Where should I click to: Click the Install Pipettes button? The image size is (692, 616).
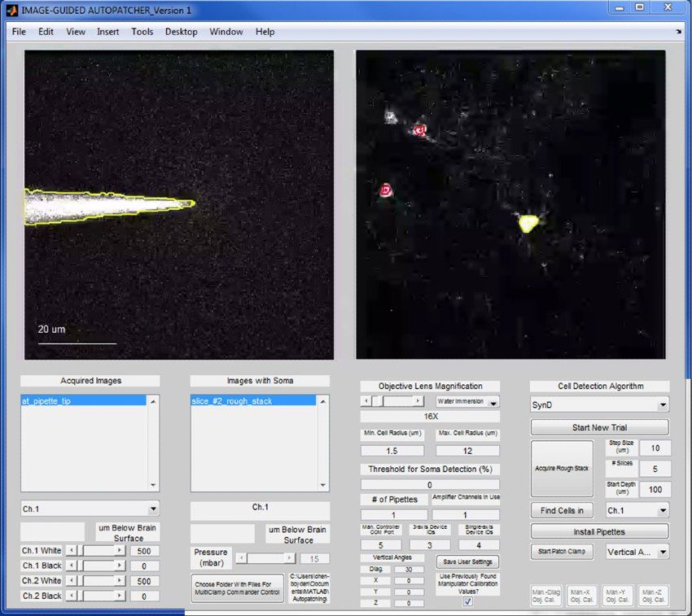tap(599, 531)
